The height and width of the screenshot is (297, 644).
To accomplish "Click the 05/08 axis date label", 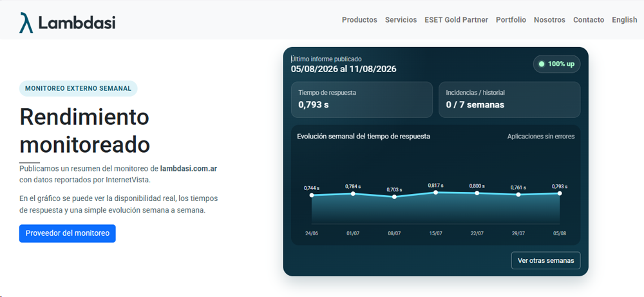I will click(560, 233).
